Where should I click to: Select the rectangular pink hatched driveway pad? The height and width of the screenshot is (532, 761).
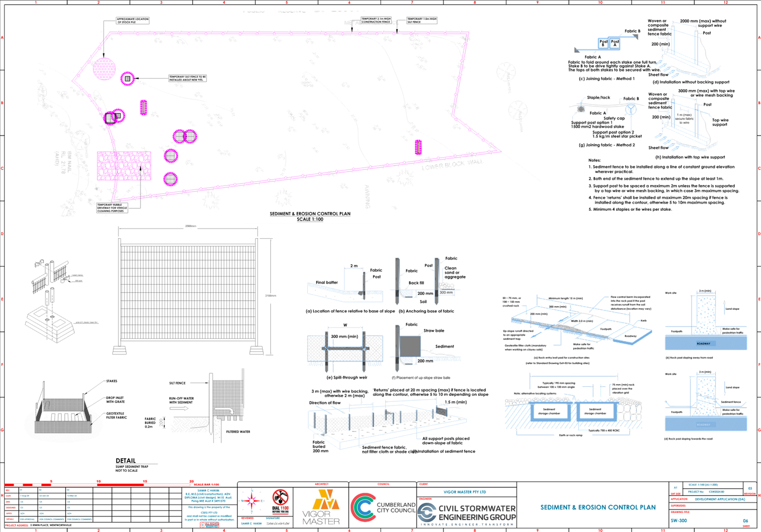point(124,166)
